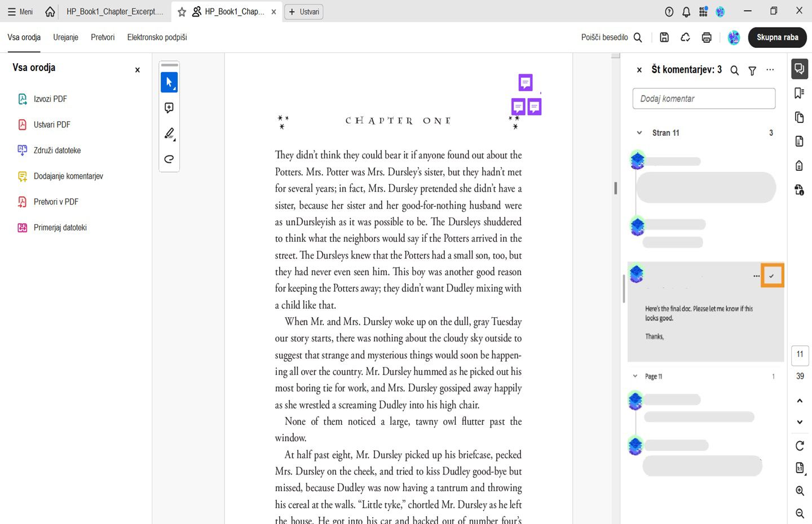This screenshot has height=524, width=812.
Task: Select Združi datoteke tool
Action: (x=50, y=150)
